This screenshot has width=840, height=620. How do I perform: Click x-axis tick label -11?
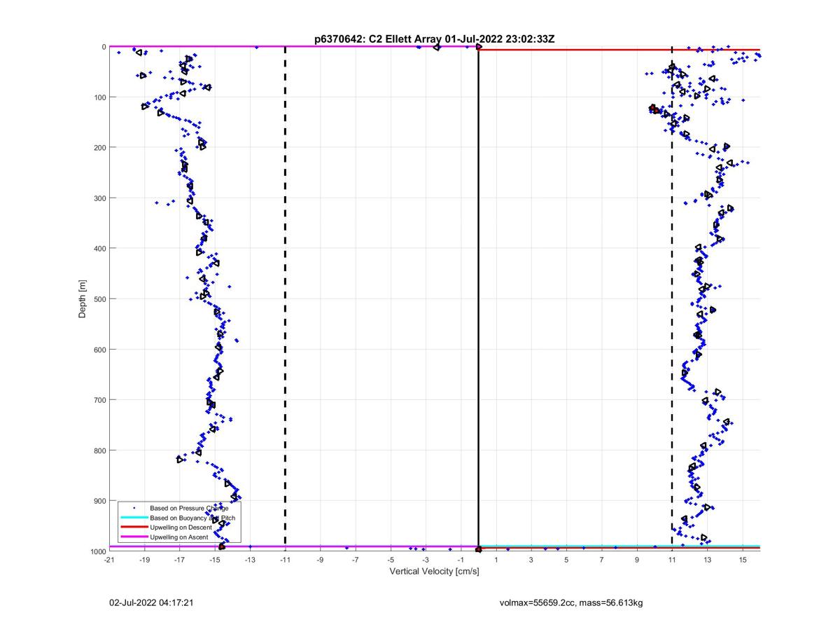[285, 560]
